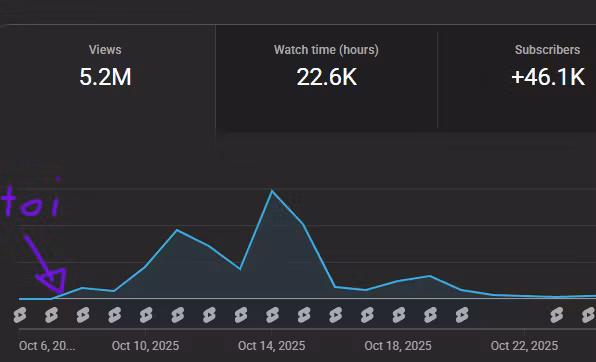596x362 pixels.
Task: Click the Oct 19 bump on the chart line
Action: [430, 276]
